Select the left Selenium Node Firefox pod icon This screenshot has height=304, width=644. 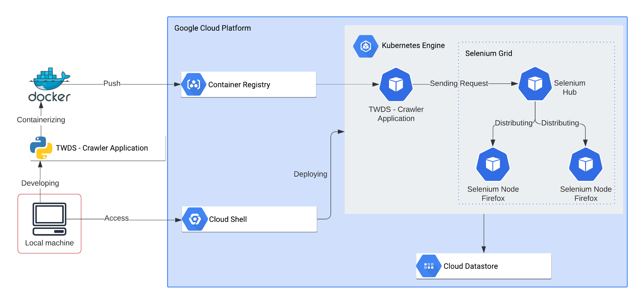coord(493,164)
